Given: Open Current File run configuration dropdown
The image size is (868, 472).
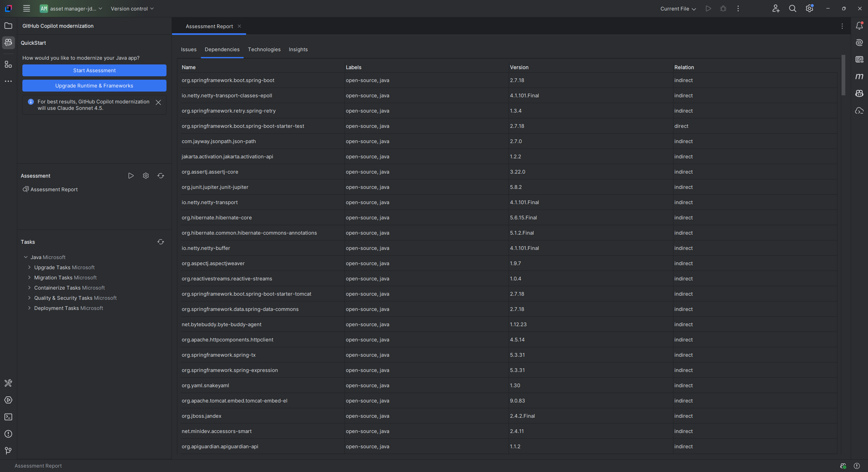Looking at the screenshot, I should [x=678, y=9].
